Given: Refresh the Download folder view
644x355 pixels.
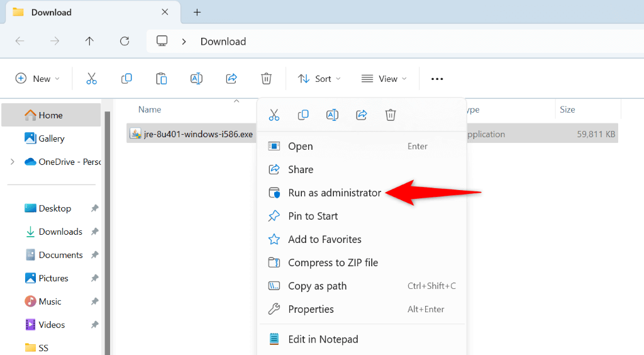Looking at the screenshot, I should pyautogui.click(x=125, y=41).
